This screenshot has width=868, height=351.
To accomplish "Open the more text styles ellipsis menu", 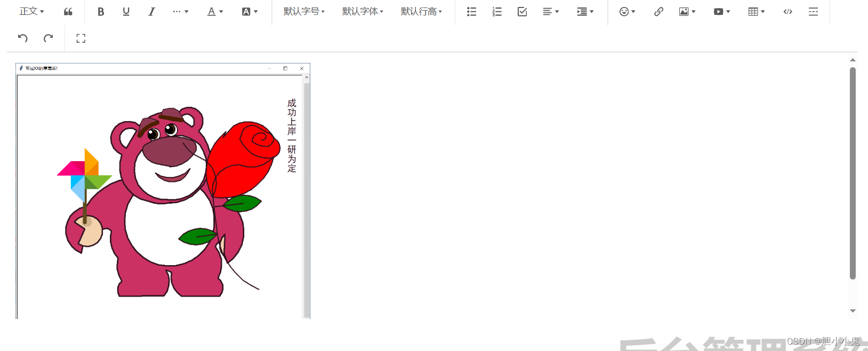I will [x=181, y=11].
